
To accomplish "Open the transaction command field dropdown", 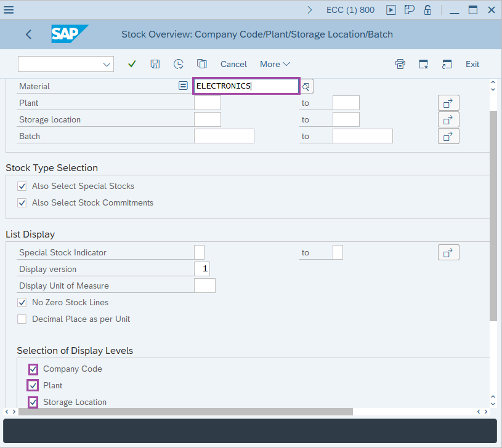I will tap(107, 64).
